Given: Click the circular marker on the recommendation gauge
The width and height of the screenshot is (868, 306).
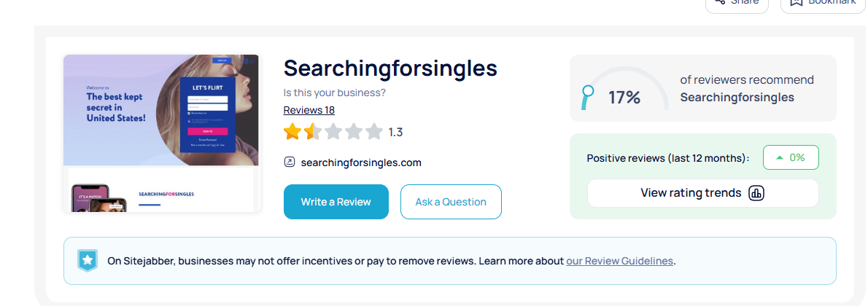Looking at the screenshot, I should [587, 92].
